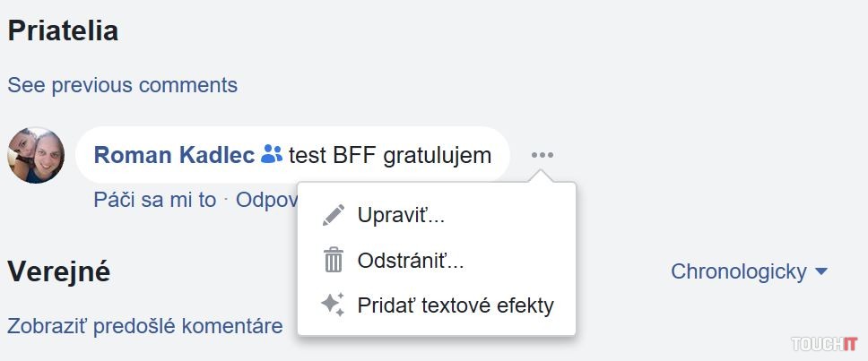Click the Verejné section heading
Image resolution: width=868 pixels, height=361 pixels.
pyautogui.click(x=58, y=271)
